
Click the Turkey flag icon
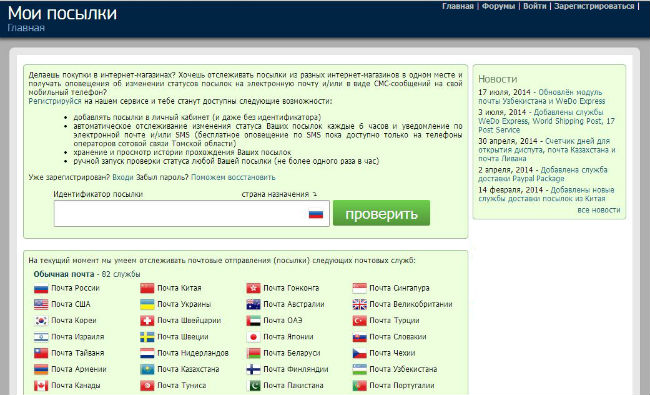tap(359, 321)
